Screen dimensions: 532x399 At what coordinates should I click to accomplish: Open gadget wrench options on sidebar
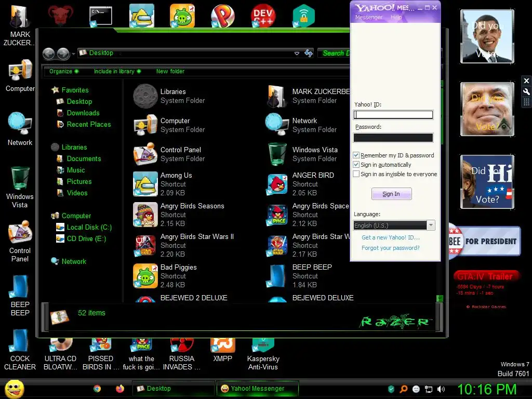[x=526, y=91]
